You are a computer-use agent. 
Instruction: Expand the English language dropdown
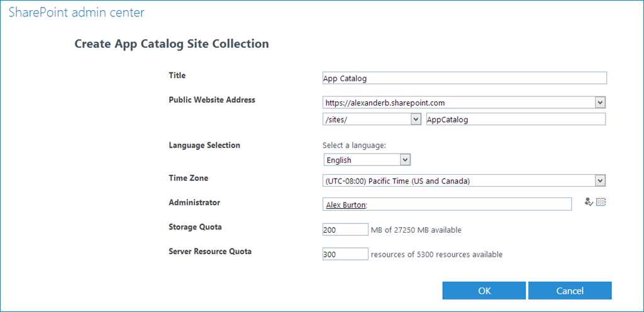point(406,160)
